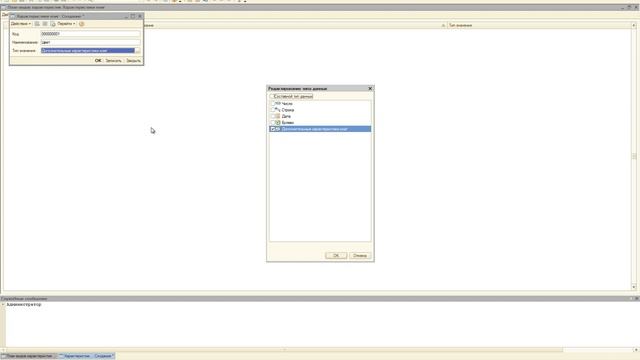Click the round orange help icon in the form toolbar

(x=82, y=24)
